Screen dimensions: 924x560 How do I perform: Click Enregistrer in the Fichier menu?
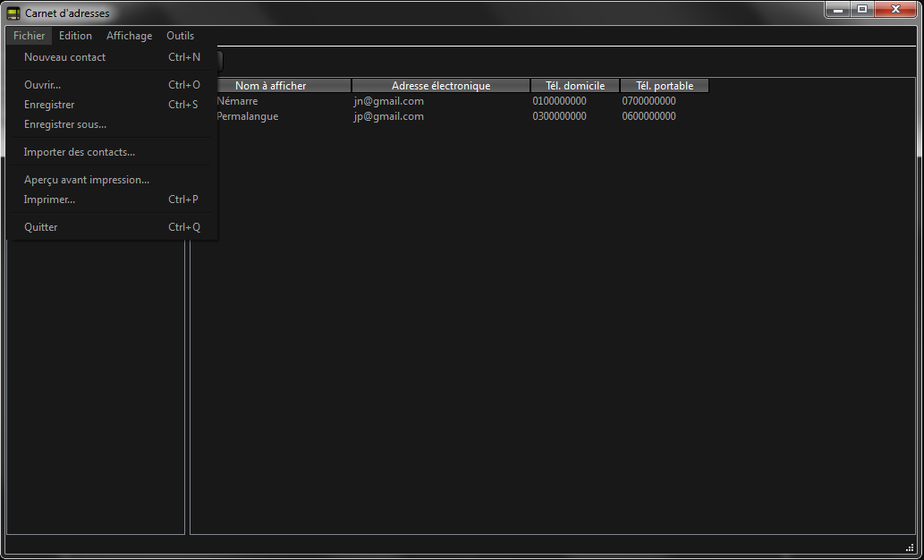click(x=49, y=105)
